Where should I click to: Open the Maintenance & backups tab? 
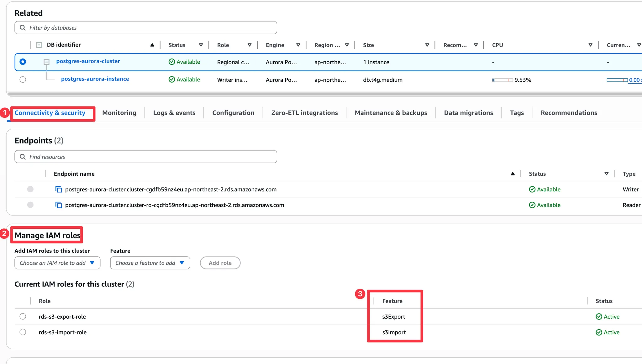coord(391,113)
